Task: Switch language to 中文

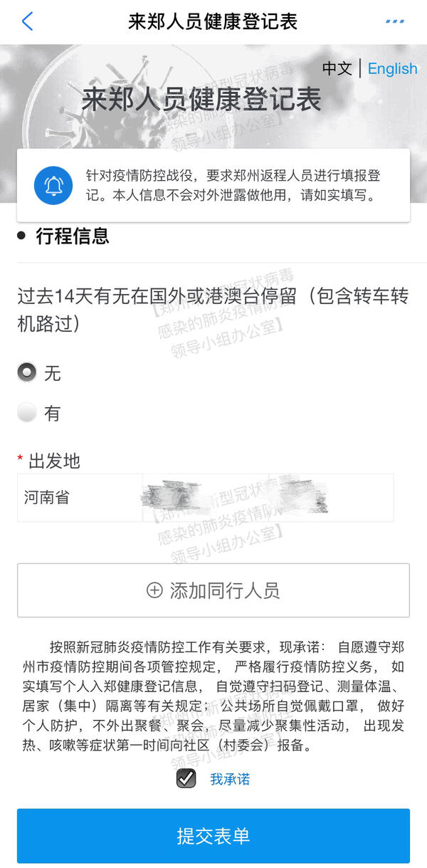Action: point(337,68)
